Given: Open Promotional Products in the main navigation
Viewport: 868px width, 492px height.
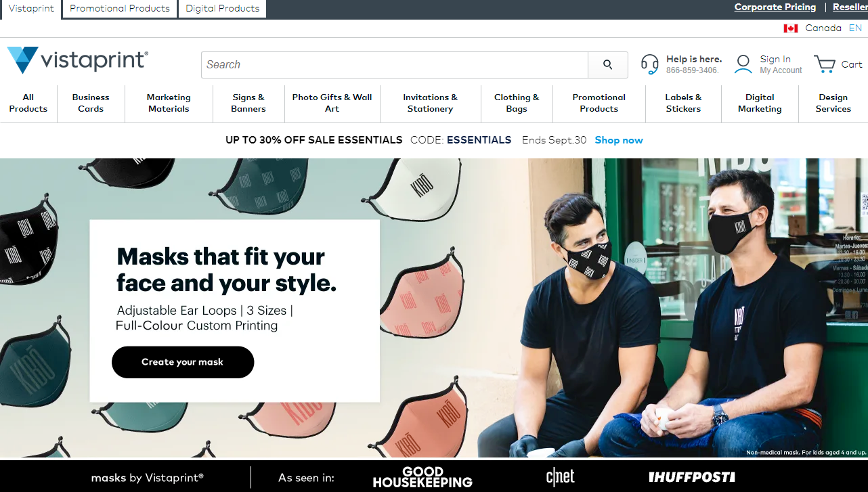Looking at the screenshot, I should click(599, 103).
